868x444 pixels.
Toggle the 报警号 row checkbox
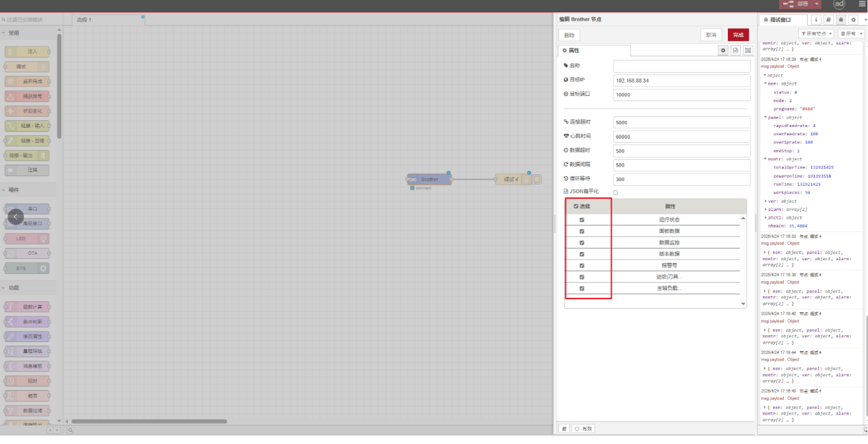click(582, 266)
